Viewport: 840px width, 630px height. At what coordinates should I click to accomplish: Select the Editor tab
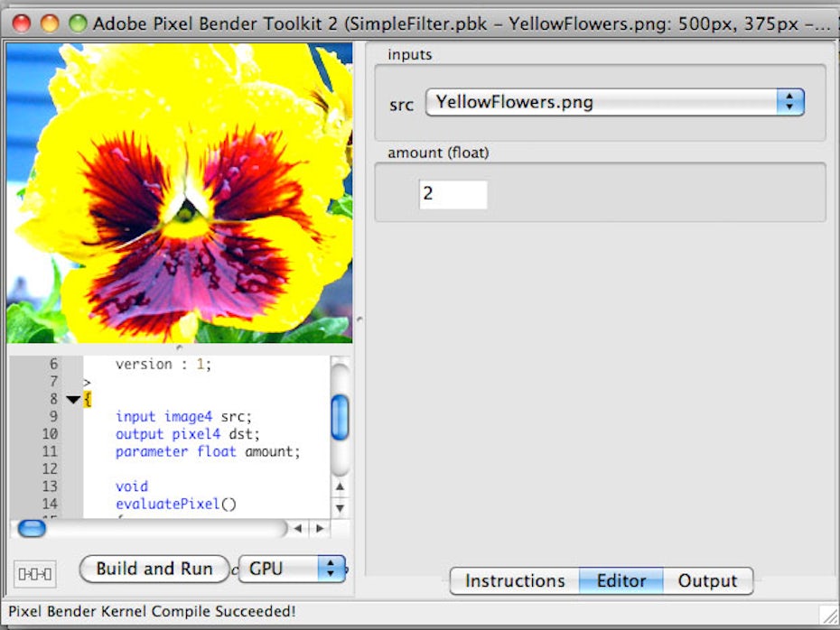pos(621,581)
